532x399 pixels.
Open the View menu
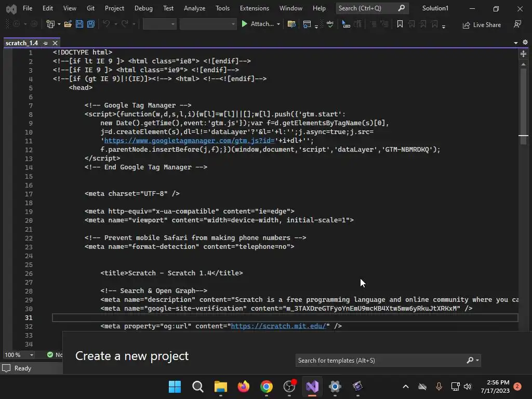coord(70,8)
